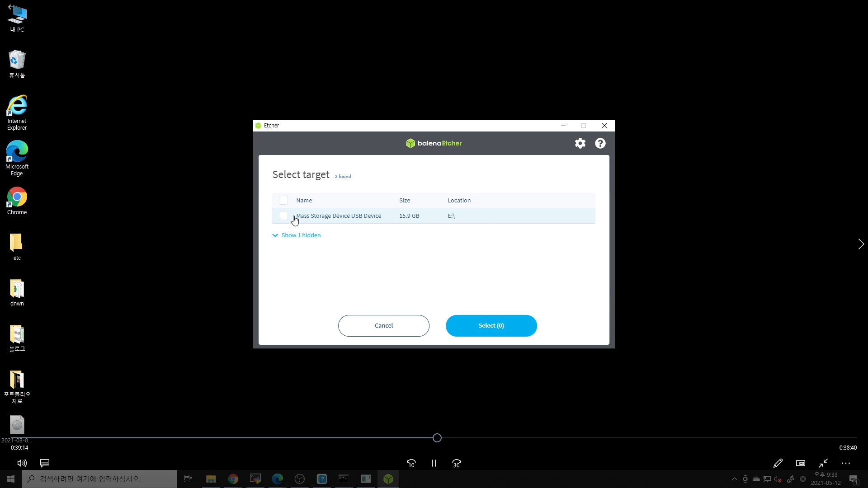This screenshot has width=868, height=488.
Task: Exit full screen with arrows icon
Action: pos(823,463)
